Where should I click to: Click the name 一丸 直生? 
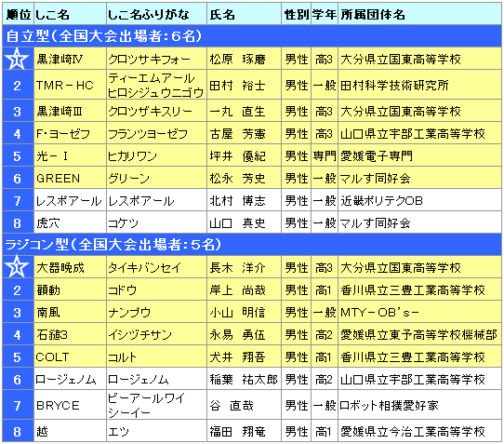coord(237,112)
